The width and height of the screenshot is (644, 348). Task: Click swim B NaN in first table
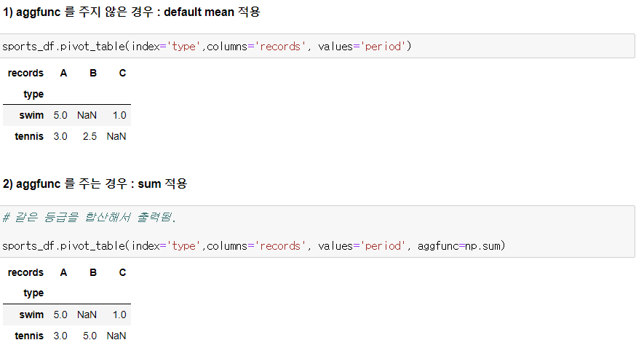point(87,116)
